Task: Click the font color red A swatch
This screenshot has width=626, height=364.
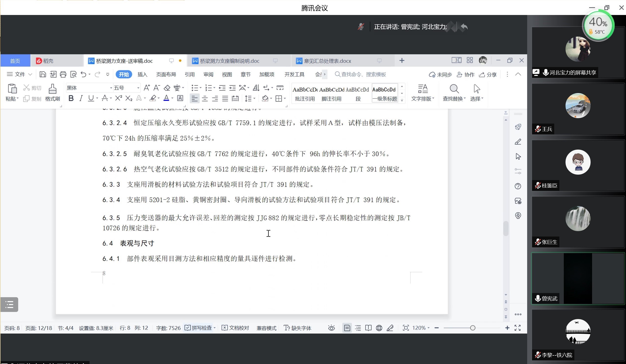Action: (166, 98)
